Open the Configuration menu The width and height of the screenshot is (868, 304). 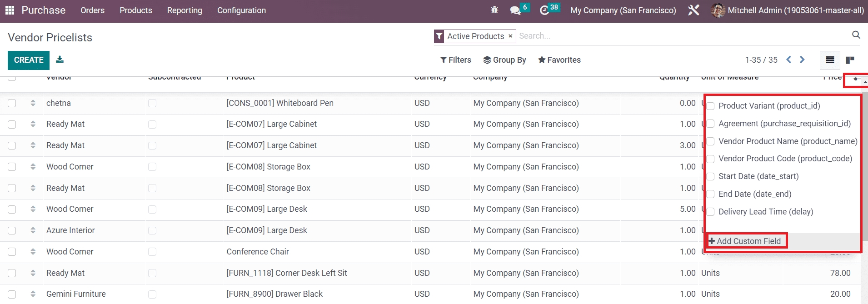click(x=241, y=10)
